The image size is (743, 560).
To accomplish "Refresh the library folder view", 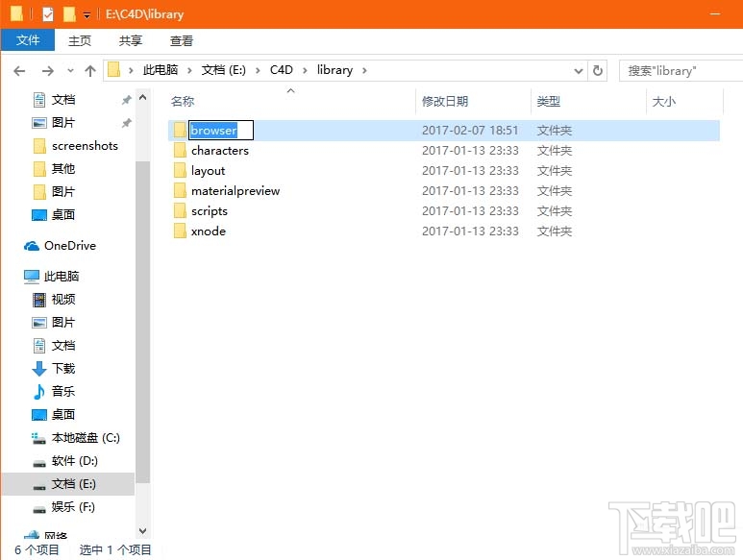I will click(x=598, y=70).
